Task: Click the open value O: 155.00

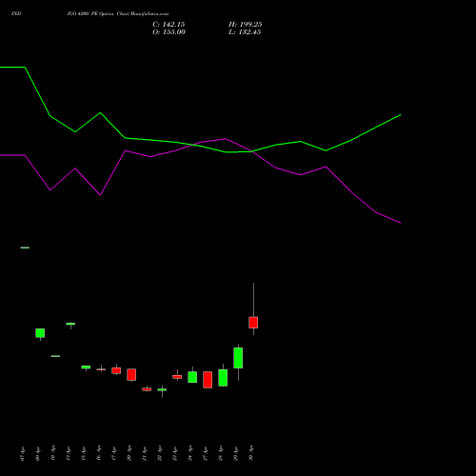Action: pos(169,32)
